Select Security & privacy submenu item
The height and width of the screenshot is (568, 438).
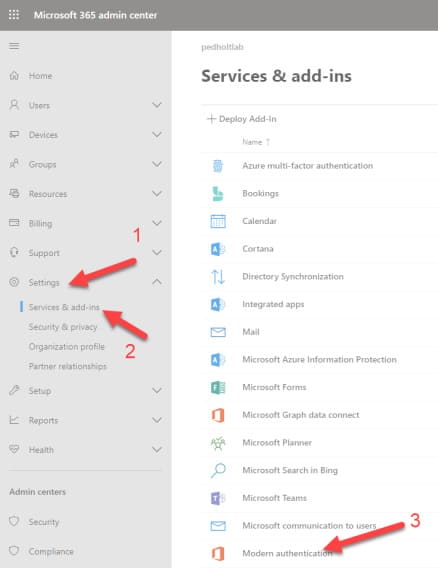pos(63,327)
